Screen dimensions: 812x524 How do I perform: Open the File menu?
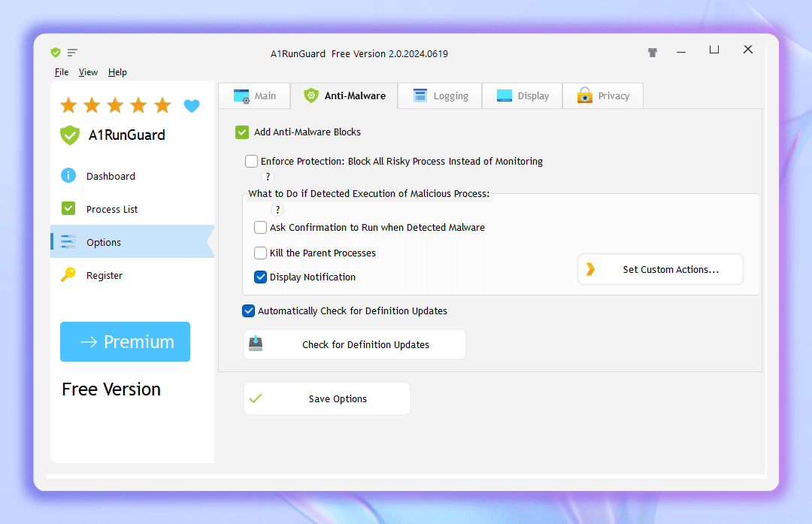coord(62,72)
